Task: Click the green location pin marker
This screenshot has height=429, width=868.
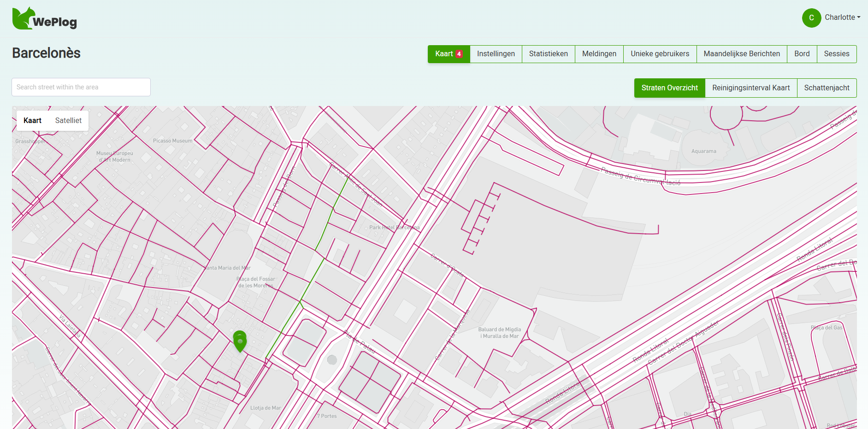Action: coord(240,341)
